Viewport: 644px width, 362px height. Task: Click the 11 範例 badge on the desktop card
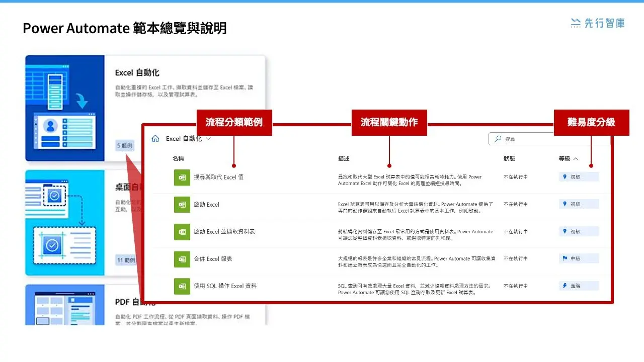pyautogui.click(x=126, y=260)
